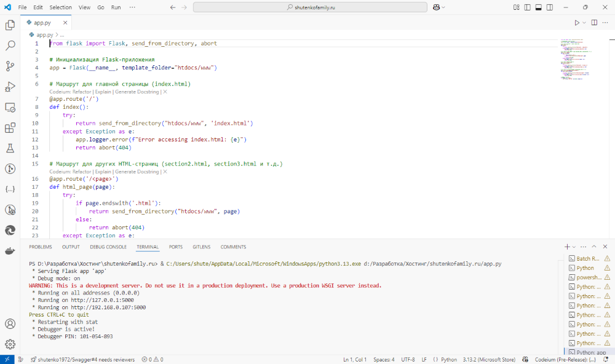Open the Source Control view
Viewport: 615px width, 364px height.
[9, 65]
